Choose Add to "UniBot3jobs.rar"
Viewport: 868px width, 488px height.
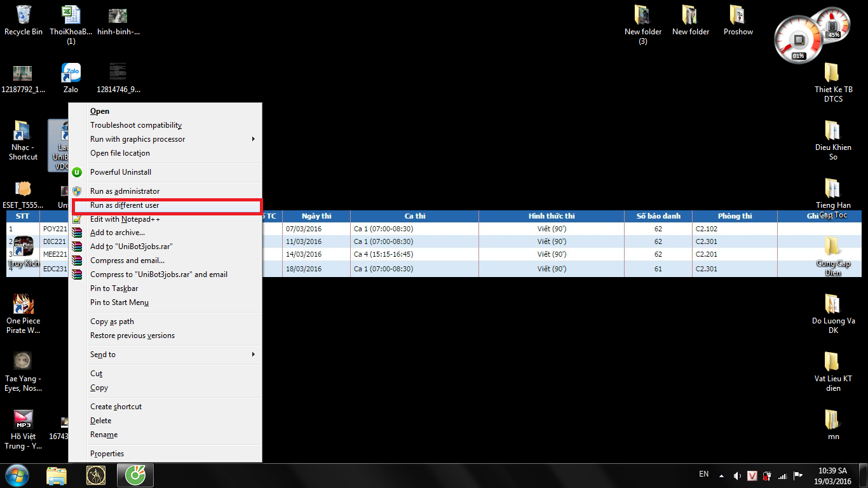pos(165,247)
